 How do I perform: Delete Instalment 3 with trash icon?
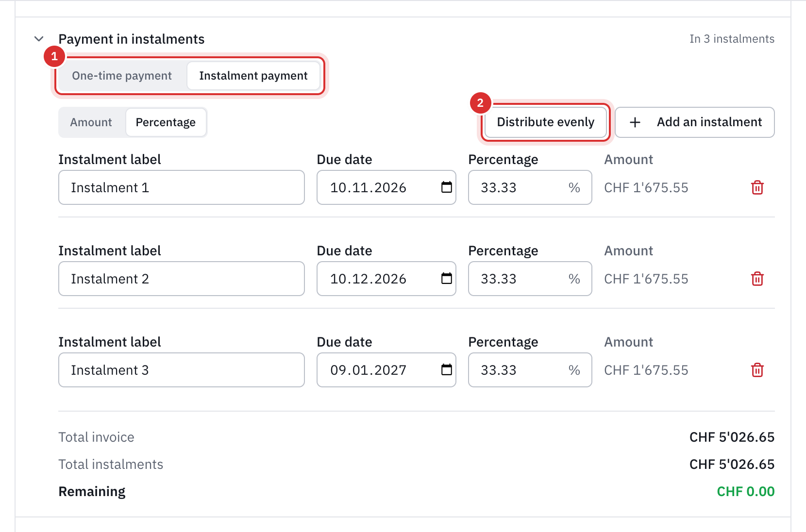pyautogui.click(x=757, y=370)
